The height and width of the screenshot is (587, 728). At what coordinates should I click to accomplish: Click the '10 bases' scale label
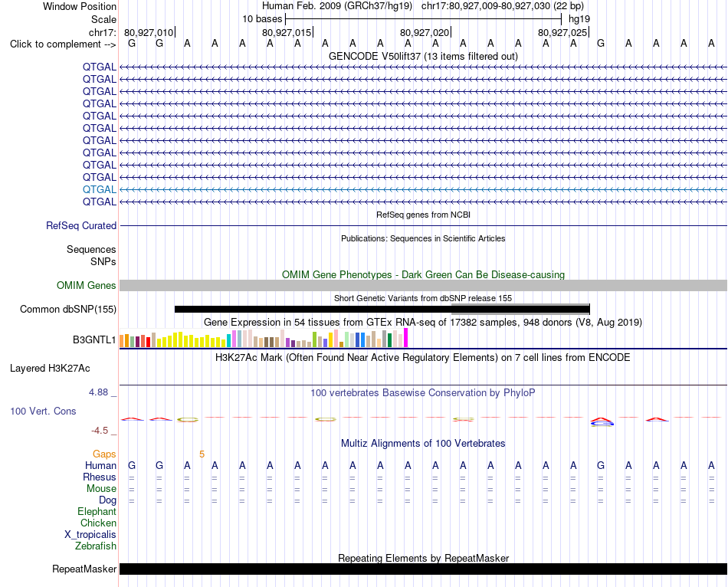click(x=262, y=19)
